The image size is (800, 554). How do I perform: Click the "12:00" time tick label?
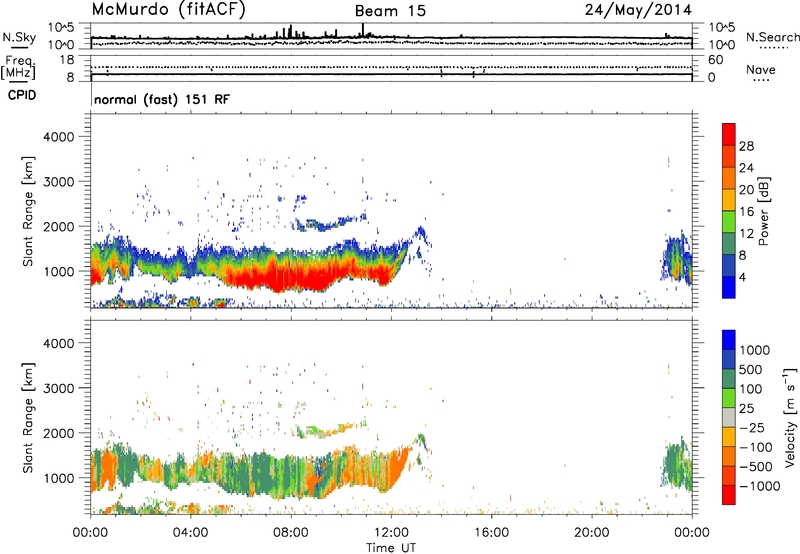click(391, 533)
